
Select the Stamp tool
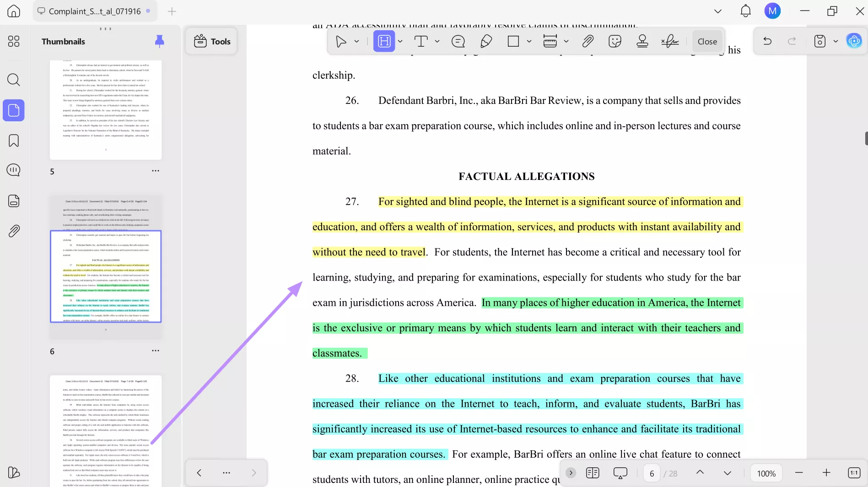pos(642,41)
